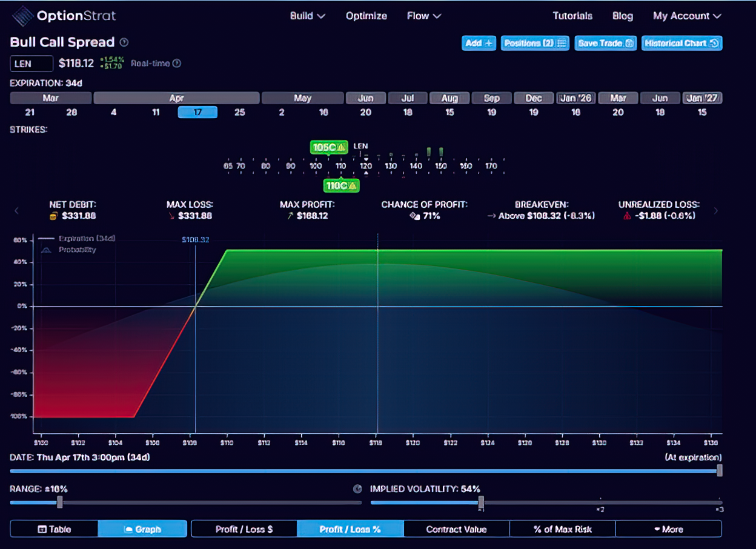Select the 105C strike marker
Screen dimensions: 756x549
pos(329,147)
